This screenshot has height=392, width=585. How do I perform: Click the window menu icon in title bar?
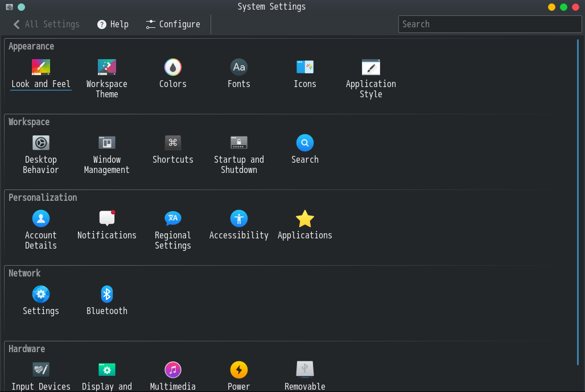point(9,7)
